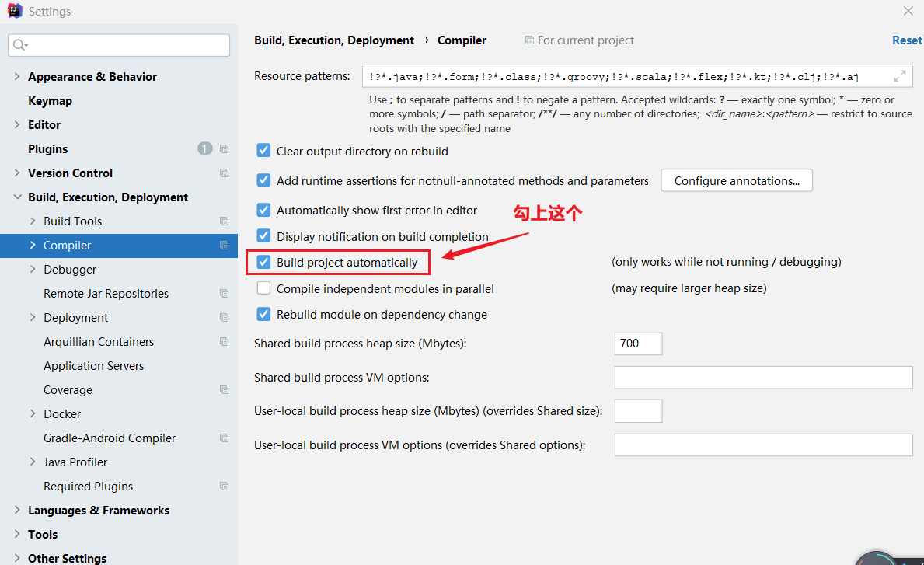Uncheck Build project automatically
The image size is (924, 565).
click(x=263, y=262)
